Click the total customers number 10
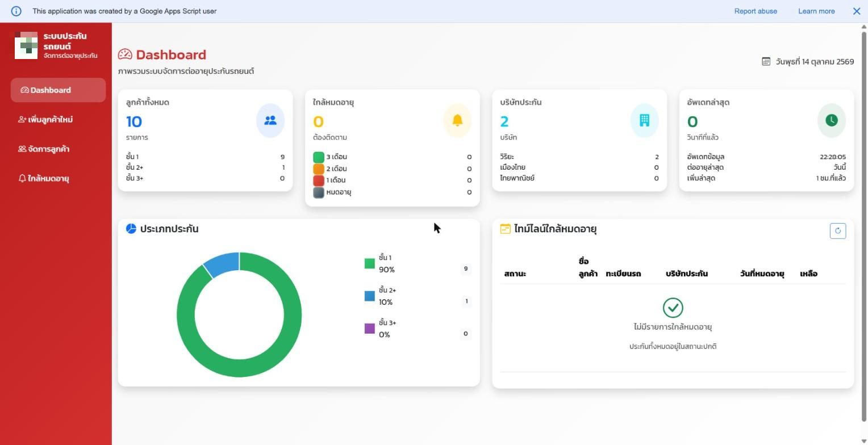This screenshot has width=868, height=445. tap(134, 121)
